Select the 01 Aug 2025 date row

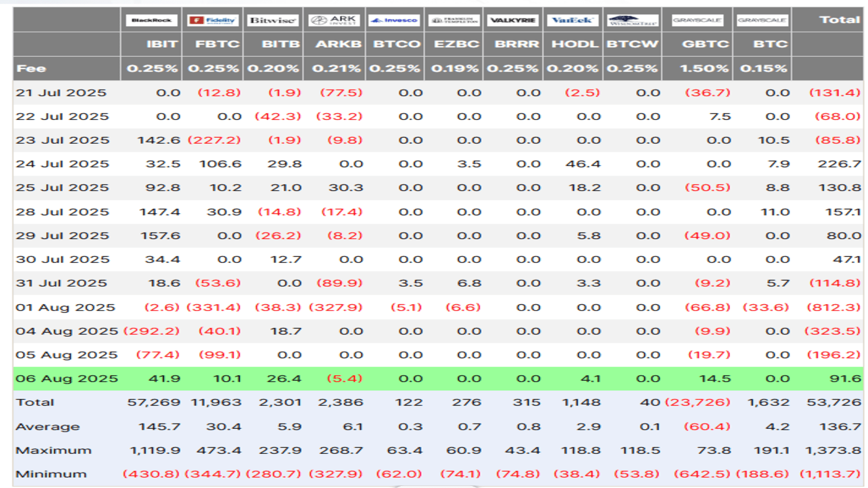pos(66,307)
